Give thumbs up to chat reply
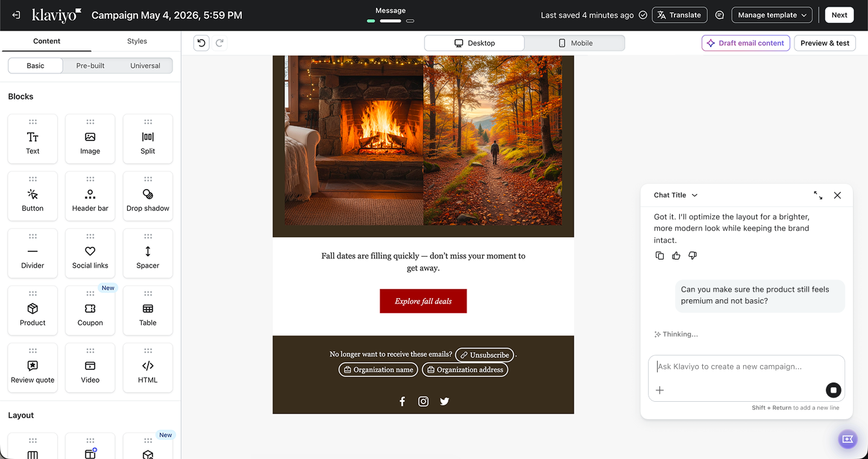This screenshot has width=868, height=459. pos(676,255)
